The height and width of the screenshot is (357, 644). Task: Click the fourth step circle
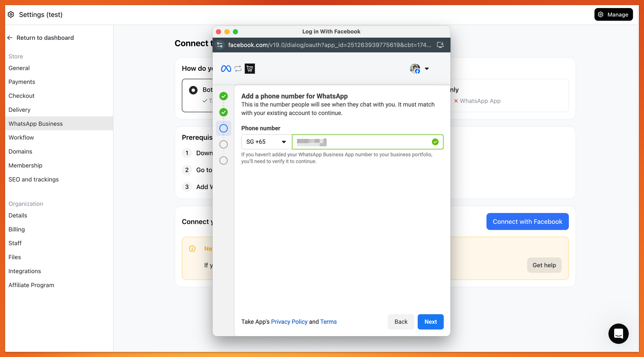tap(223, 144)
